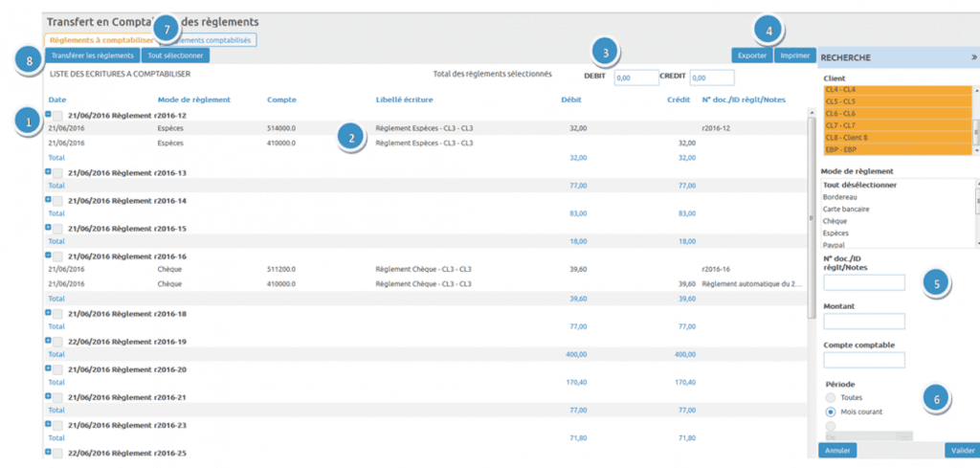
Task: Tick checkbox for Règlement r2016-21
Action: click(57, 398)
